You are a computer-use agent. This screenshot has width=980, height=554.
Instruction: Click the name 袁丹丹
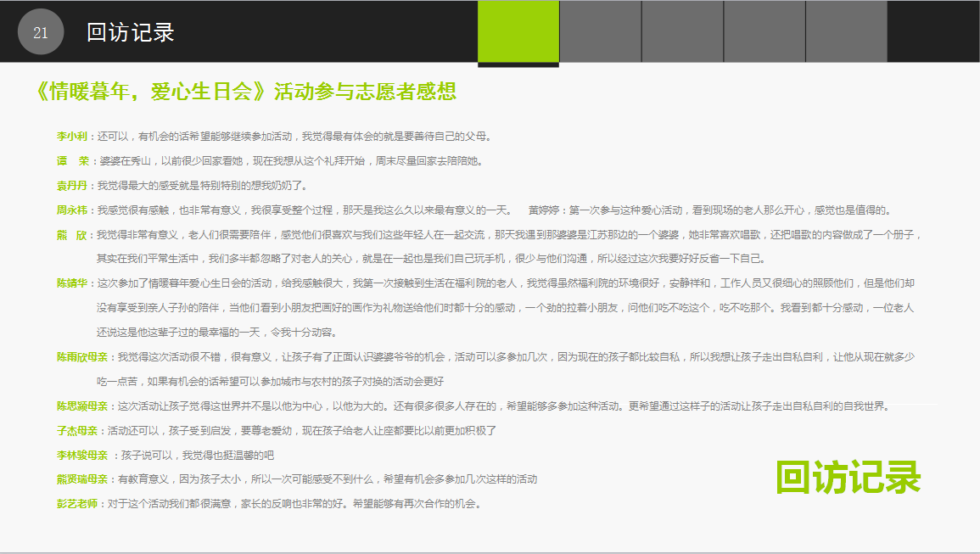click(72, 186)
